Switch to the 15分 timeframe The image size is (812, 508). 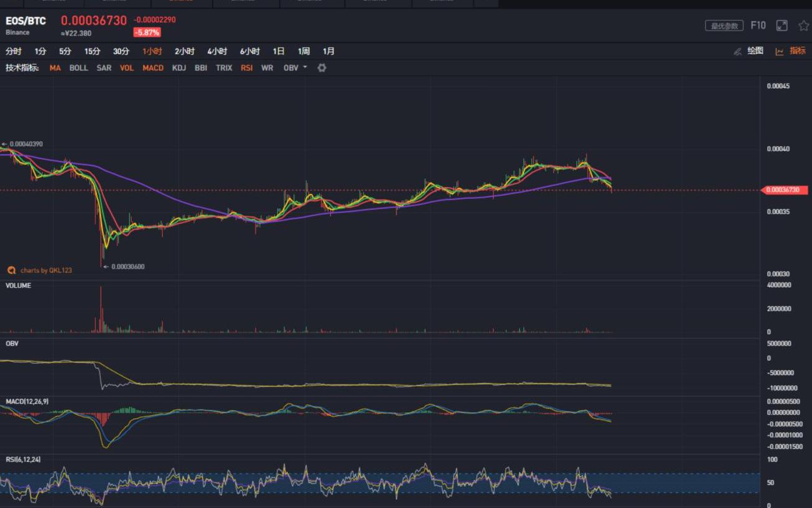pyautogui.click(x=92, y=52)
